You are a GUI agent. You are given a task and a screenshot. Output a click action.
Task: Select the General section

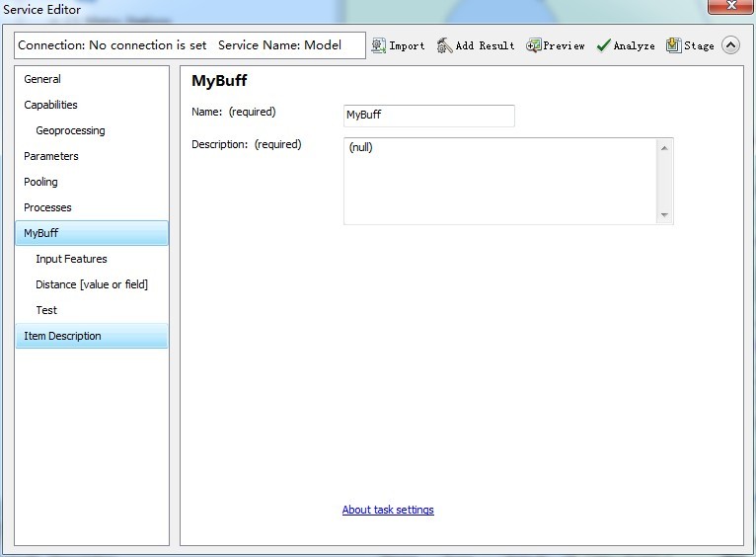click(x=42, y=79)
